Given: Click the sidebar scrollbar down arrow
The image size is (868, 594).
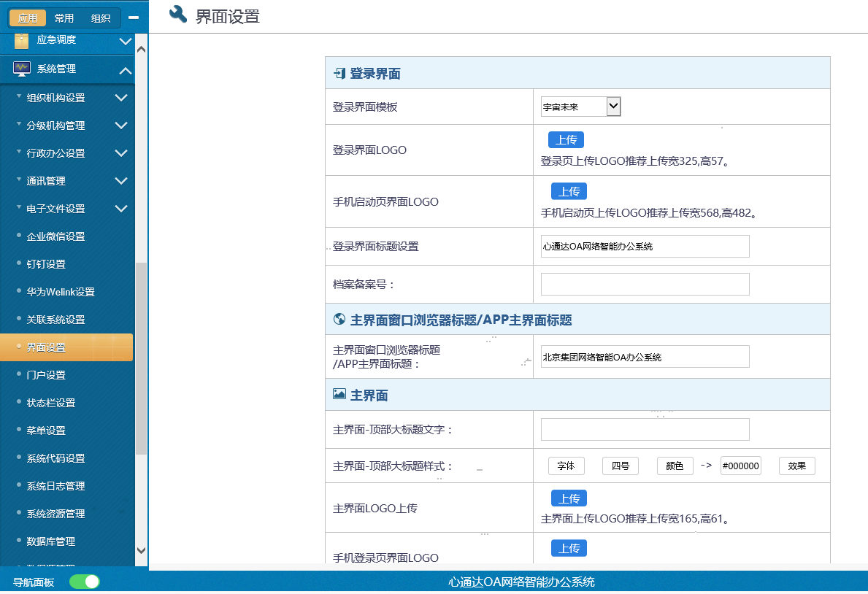Looking at the screenshot, I should (x=141, y=550).
